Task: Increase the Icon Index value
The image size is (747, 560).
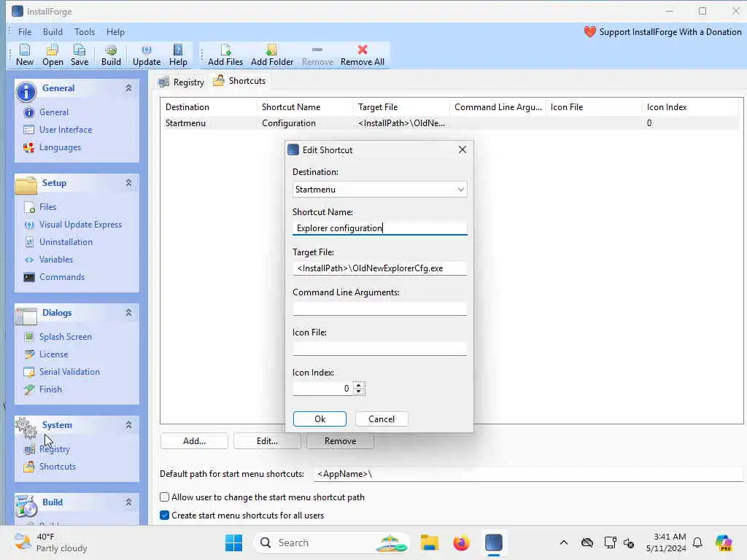Action: [359, 385]
